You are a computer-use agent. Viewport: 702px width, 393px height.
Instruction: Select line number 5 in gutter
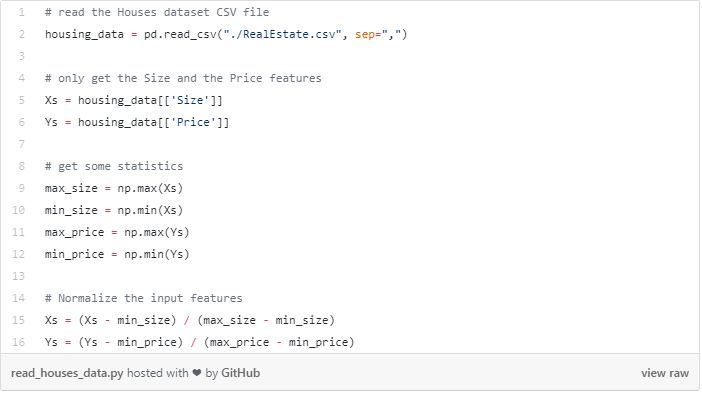click(21, 100)
